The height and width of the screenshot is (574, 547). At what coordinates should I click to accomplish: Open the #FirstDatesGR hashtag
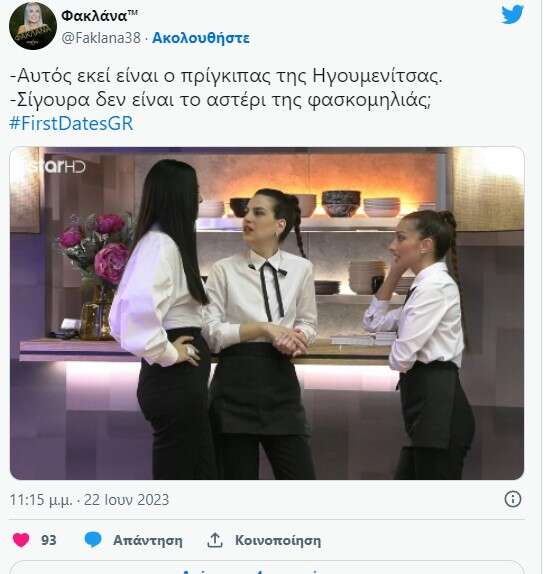click(x=71, y=123)
